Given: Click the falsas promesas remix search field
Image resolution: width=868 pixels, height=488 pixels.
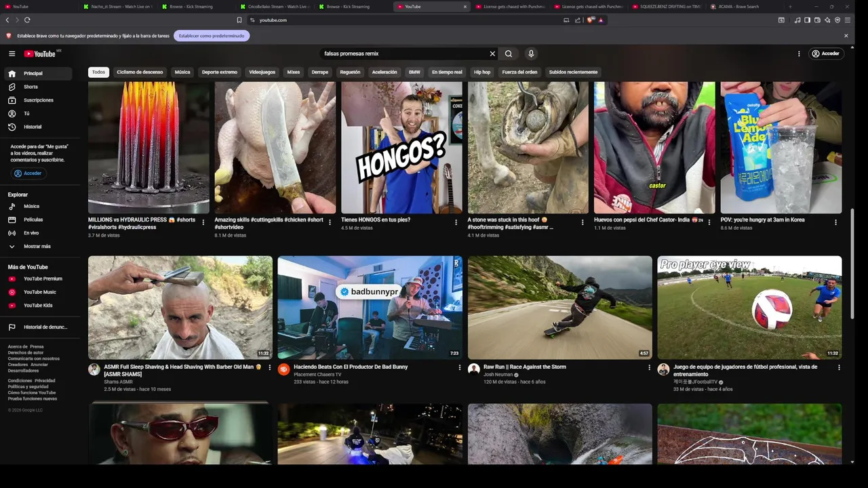Looking at the screenshot, I should 403,54.
